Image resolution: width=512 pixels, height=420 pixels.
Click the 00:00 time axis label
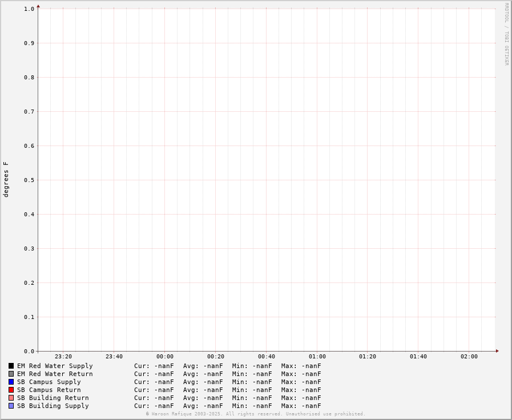click(x=165, y=357)
